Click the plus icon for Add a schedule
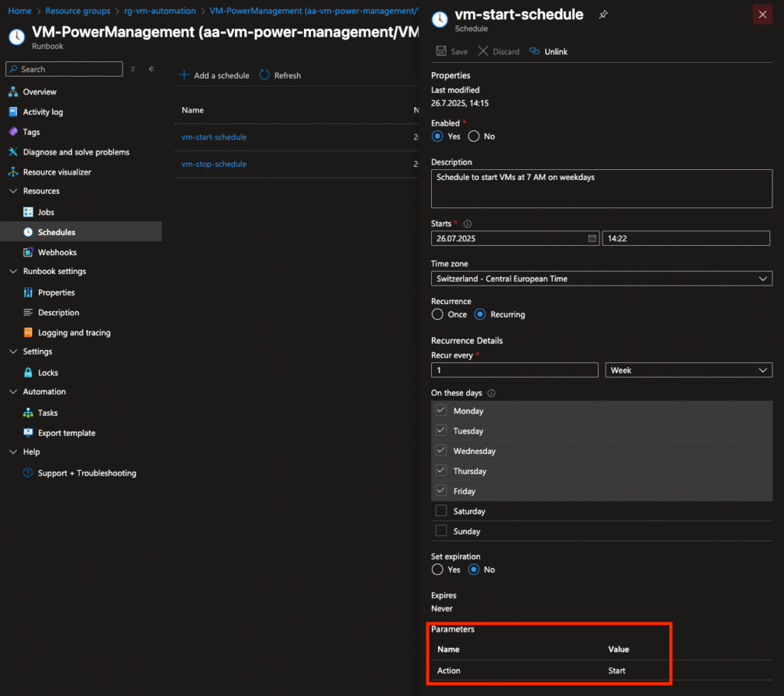 184,75
